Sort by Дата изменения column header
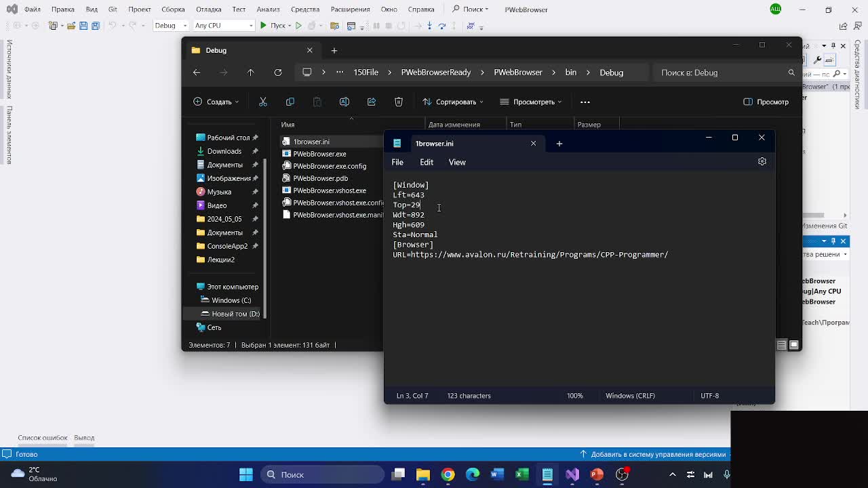 click(454, 125)
